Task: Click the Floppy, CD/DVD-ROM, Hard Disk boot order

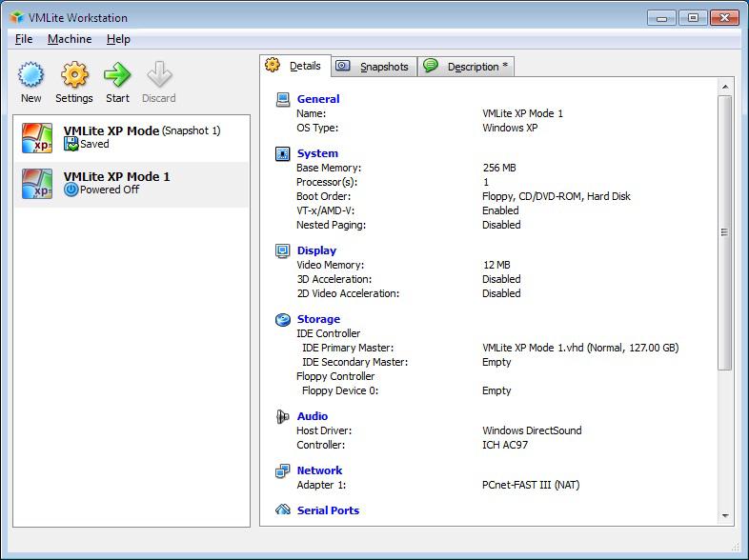Action: [x=557, y=197]
